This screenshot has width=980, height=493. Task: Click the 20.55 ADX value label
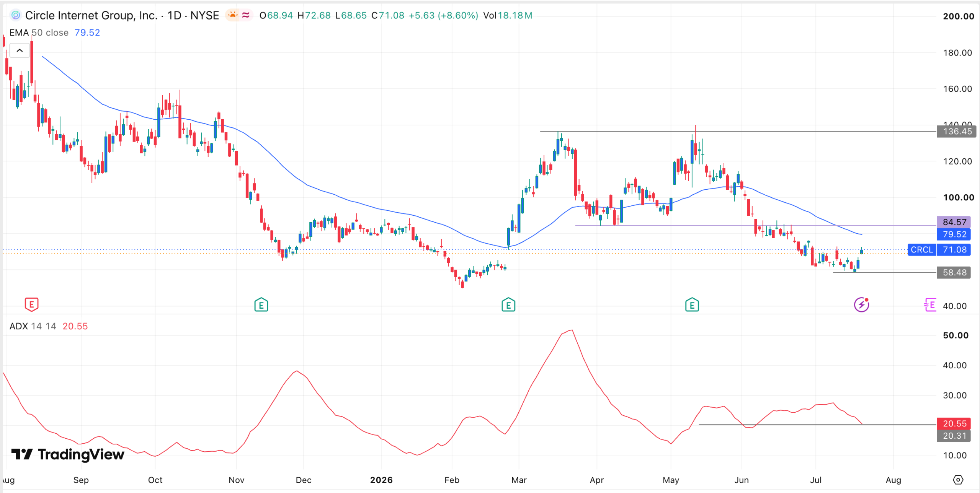954,423
